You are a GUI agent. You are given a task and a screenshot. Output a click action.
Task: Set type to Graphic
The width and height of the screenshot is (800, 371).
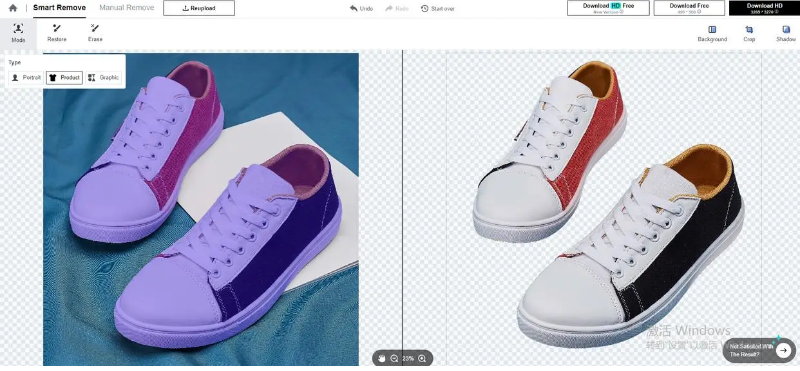(x=104, y=78)
